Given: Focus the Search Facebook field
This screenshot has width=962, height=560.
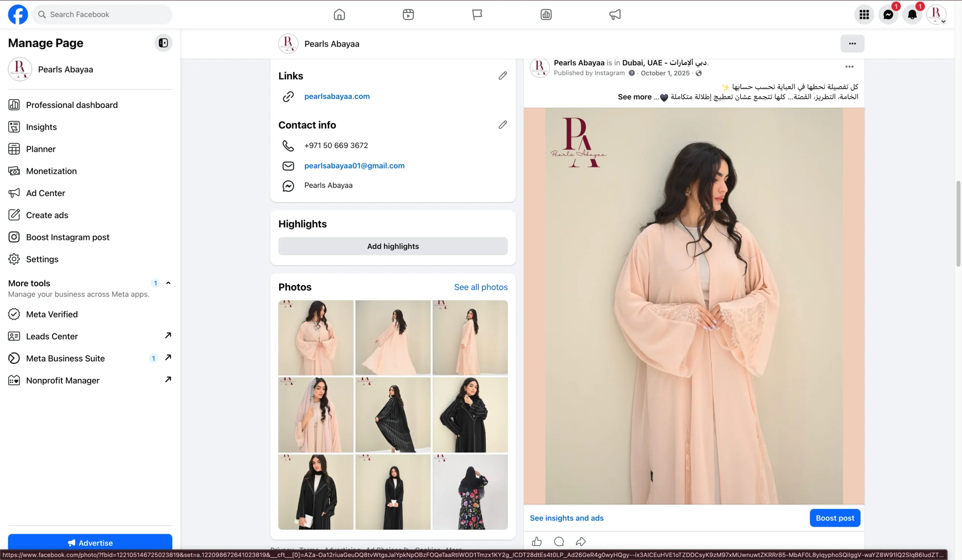Looking at the screenshot, I should [102, 15].
